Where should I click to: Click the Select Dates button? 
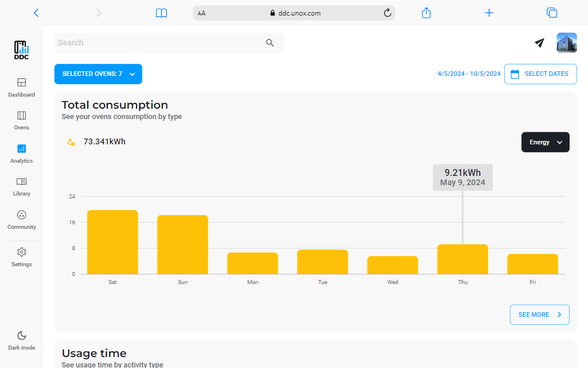540,74
